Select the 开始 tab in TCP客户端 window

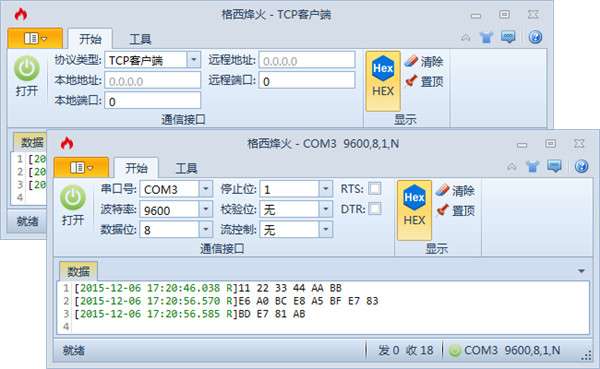click(x=90, y=39)
